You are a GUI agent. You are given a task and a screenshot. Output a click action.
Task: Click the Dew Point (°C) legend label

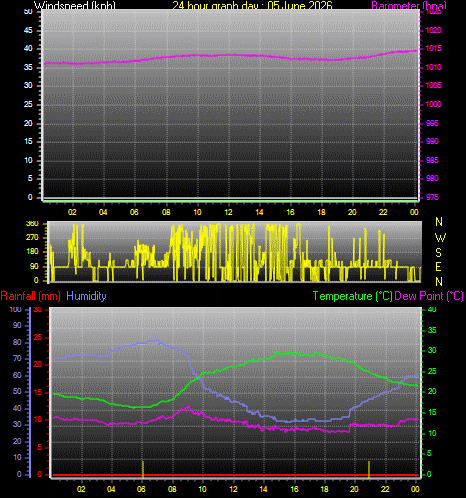click(x=429, y=296)
